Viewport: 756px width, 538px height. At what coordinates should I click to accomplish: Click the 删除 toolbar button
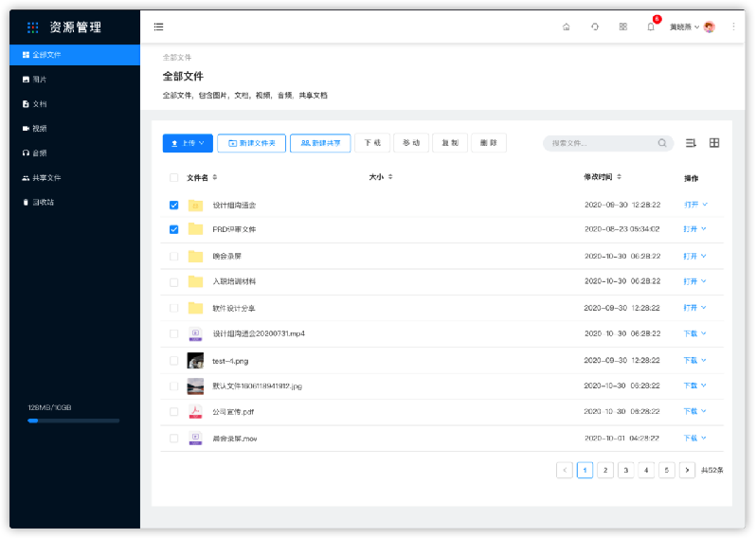489,143
